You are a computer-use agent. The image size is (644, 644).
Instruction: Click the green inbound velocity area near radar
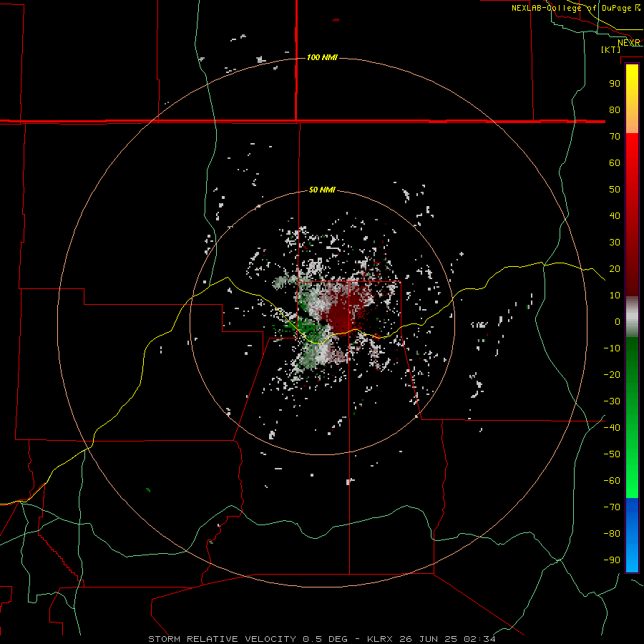308,326
